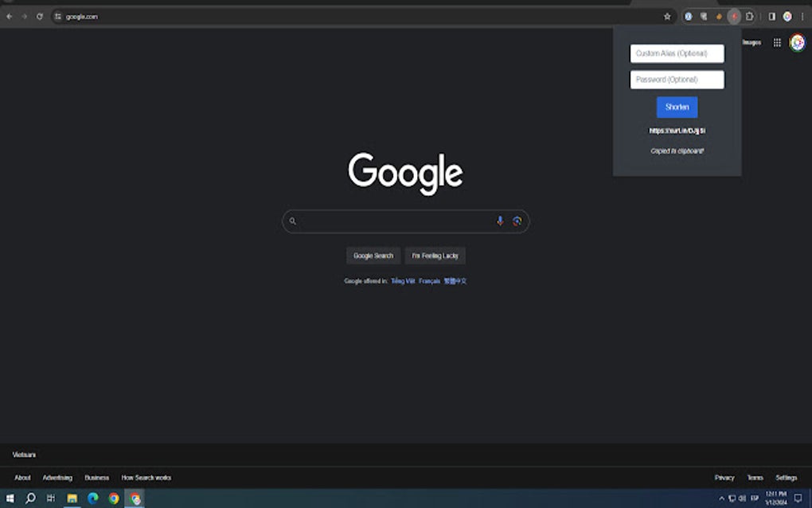The image size is (812, 508).
Task: Select Français as display language
Action: point(429,280)
